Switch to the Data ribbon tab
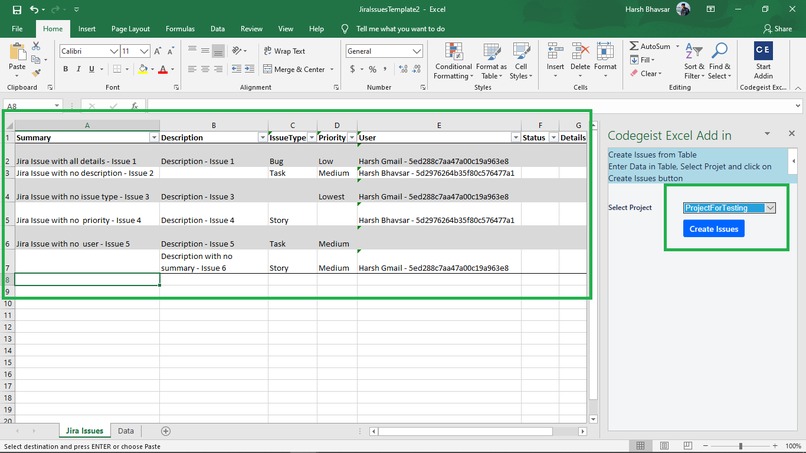Image resolution: width=806 pixels, height=453 pixels. click(217, 29)
